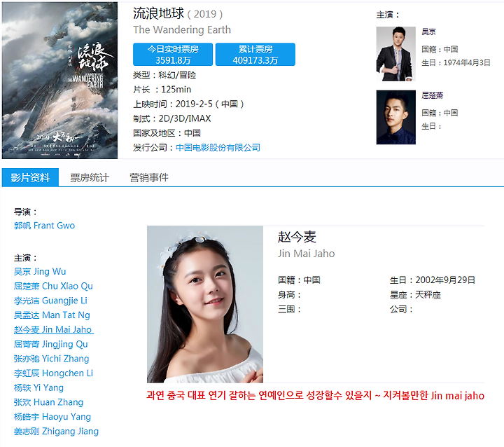Image resolution: width=504 pixels, height=447 pixels.
Task: Click 屈楚萧's portrait thumbnail in 主演
Action: [x=396, y=117]
